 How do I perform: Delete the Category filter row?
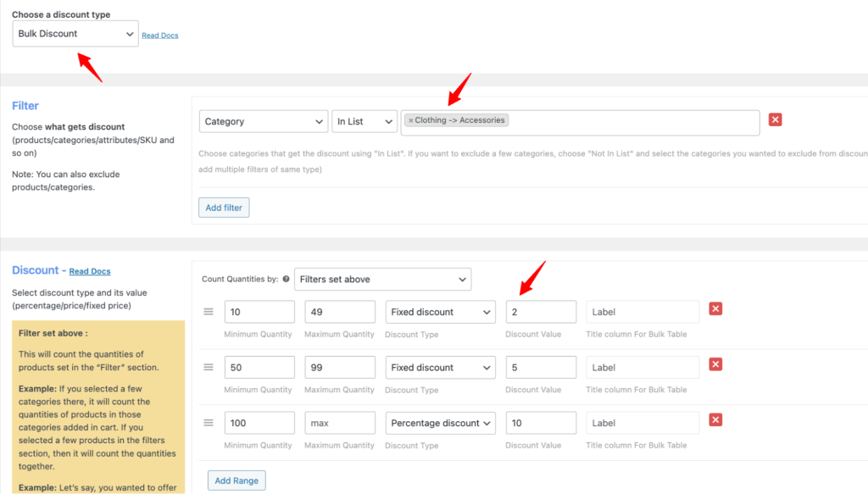(x=775, y=119)
